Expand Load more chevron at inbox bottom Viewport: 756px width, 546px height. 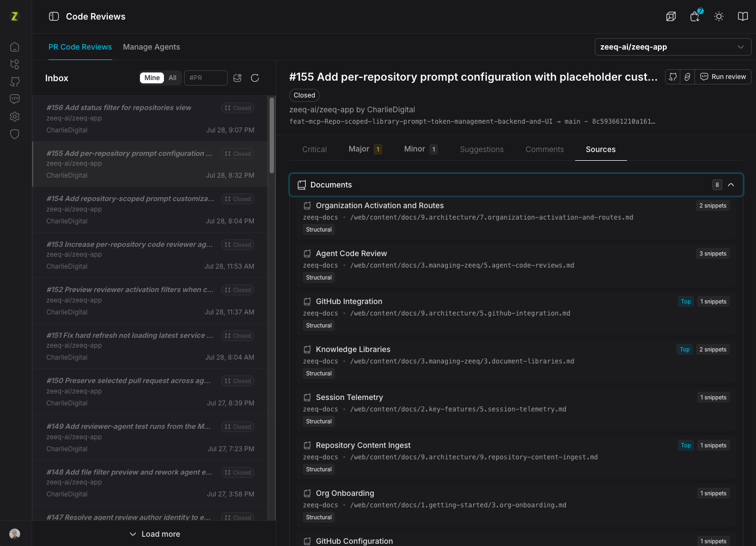(x=133, y=534)
